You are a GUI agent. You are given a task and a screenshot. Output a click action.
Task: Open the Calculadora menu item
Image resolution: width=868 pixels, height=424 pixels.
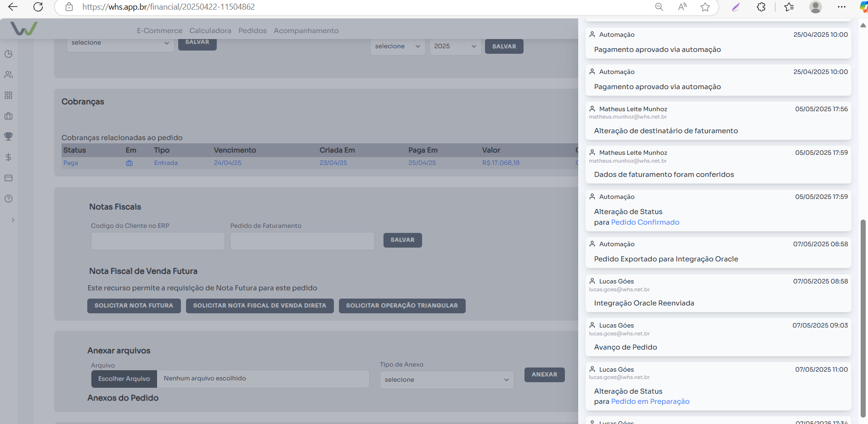point(210,31)
